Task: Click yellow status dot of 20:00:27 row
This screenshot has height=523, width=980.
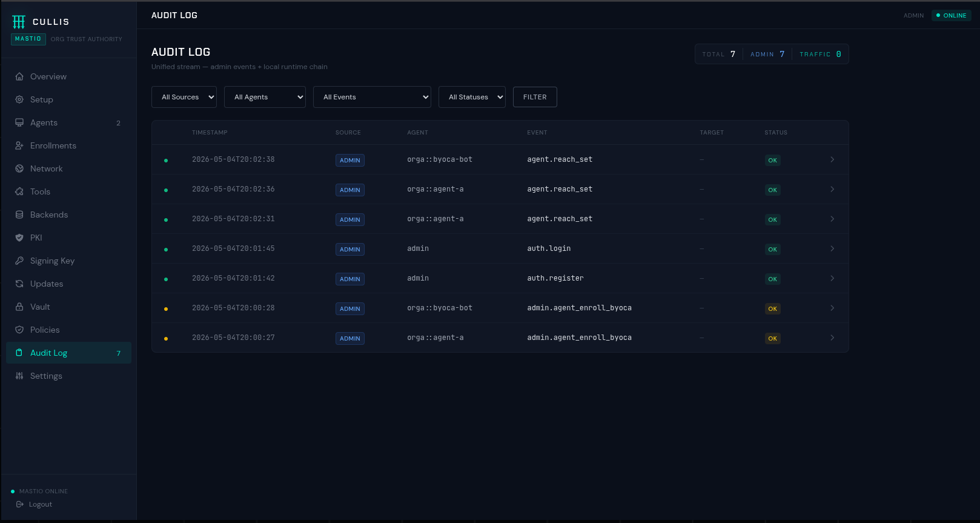Action: (x=166, y=339)
